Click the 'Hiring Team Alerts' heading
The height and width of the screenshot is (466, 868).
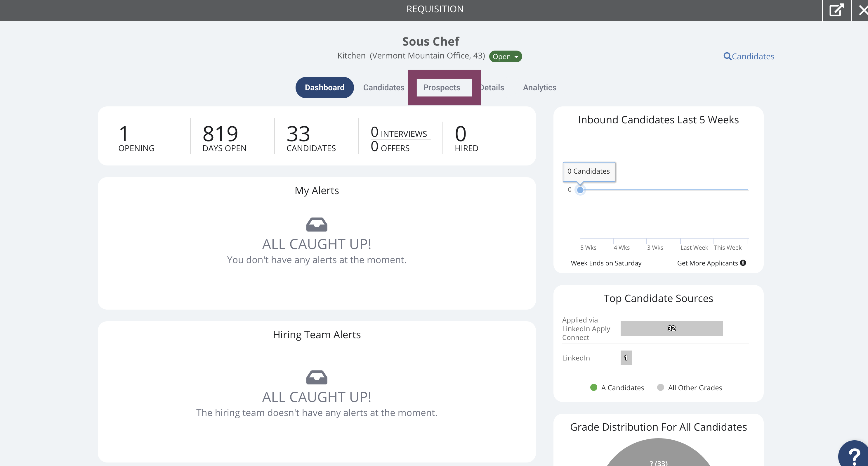tap(317, 334)
